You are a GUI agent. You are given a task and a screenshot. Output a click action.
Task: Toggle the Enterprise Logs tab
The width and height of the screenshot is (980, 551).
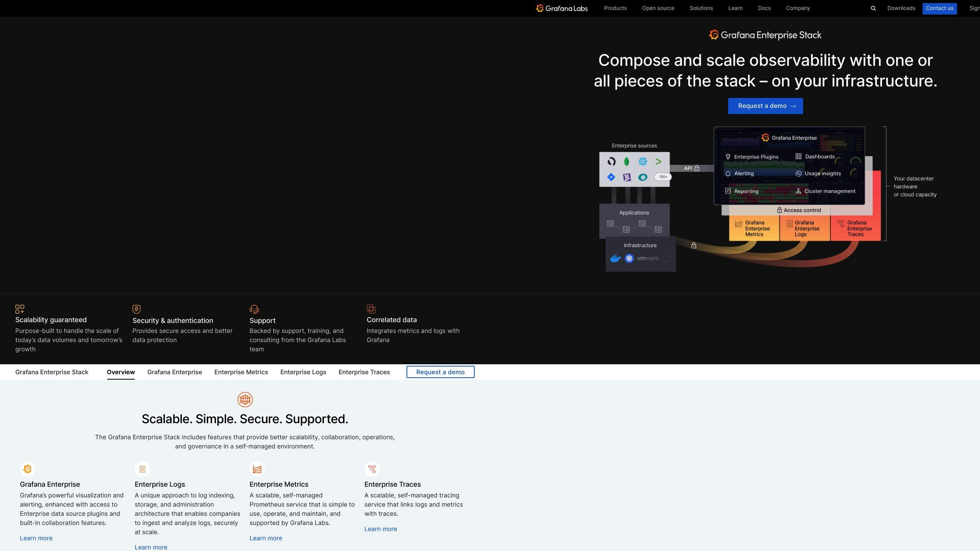pos(304,372)
